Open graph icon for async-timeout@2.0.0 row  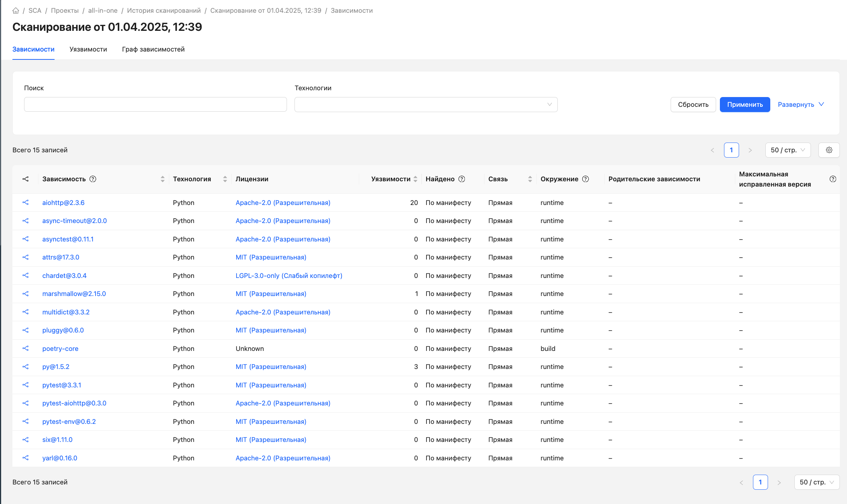coord(26,221)
